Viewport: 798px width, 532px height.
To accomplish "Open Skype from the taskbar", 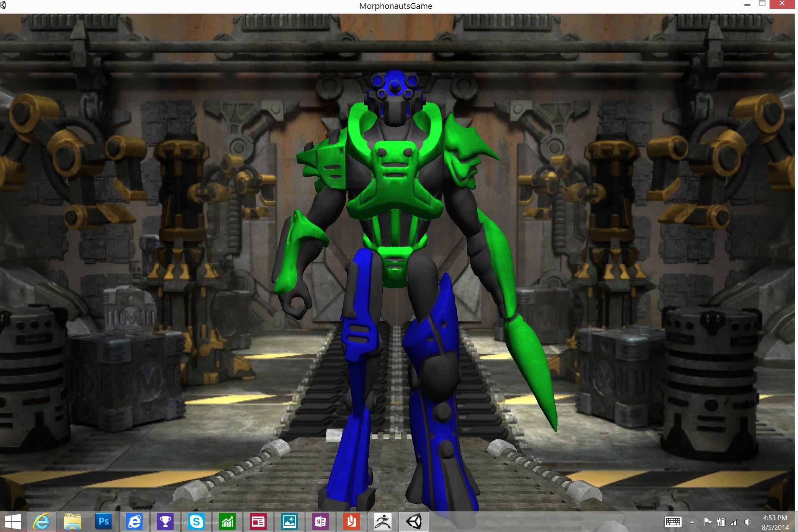I will 196,522.
